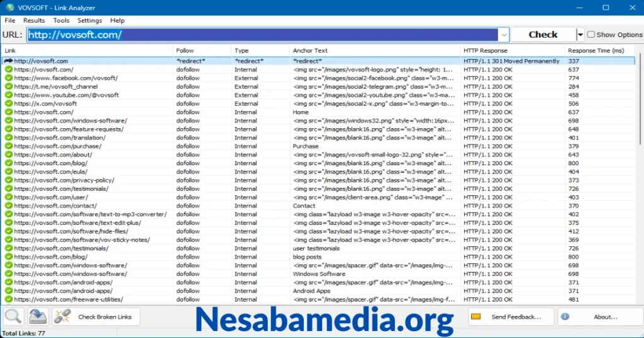The width and height of the screenshot is (644, 338).
Task: Click green check icon for hide-files row
Action: point(8,231)
